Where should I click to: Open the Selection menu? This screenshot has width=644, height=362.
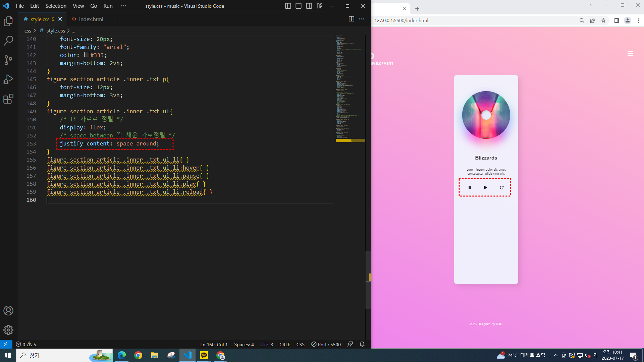[x=56, y=6]
